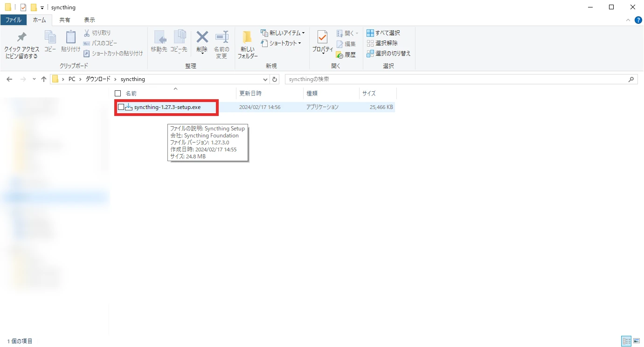Click Paste shortcut (ショートカットの貼り付け)

113,54
